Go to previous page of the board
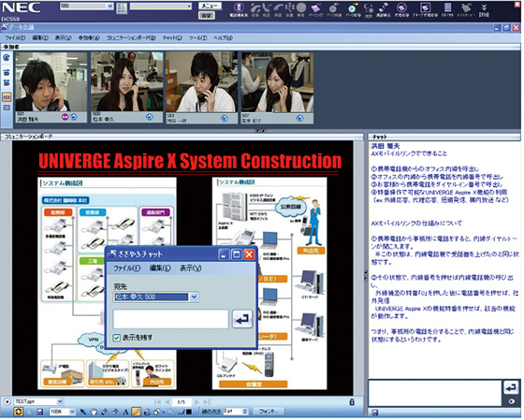Image resolution: width=524 pixels, height=420 pixels. (167, 402)
